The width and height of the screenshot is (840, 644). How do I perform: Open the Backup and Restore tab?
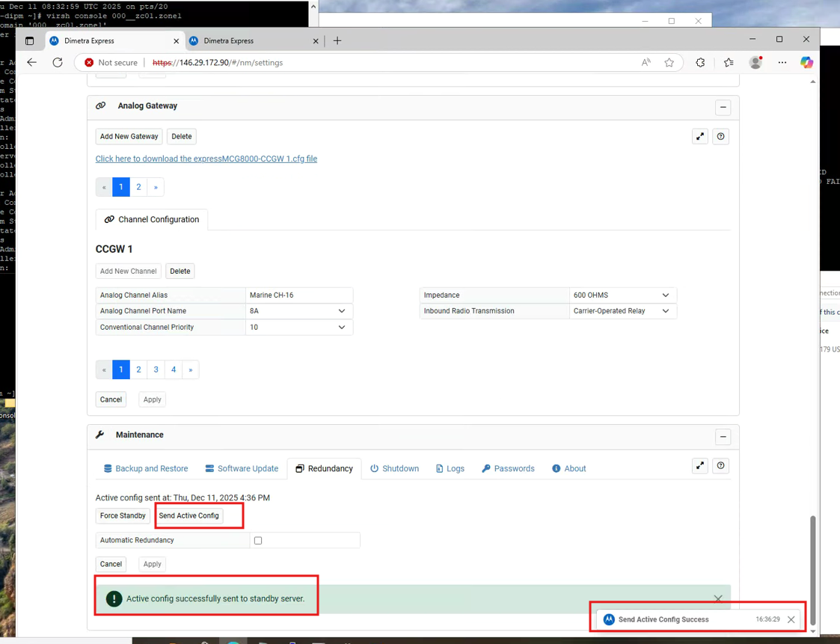click(146, 469)
